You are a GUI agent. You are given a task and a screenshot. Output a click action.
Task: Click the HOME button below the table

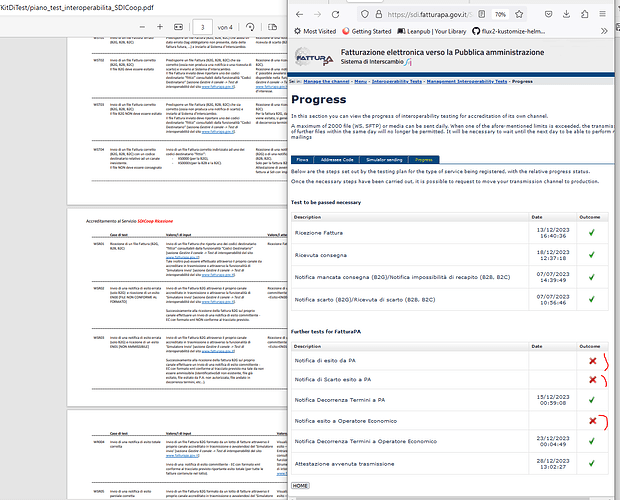click(300, 485)
